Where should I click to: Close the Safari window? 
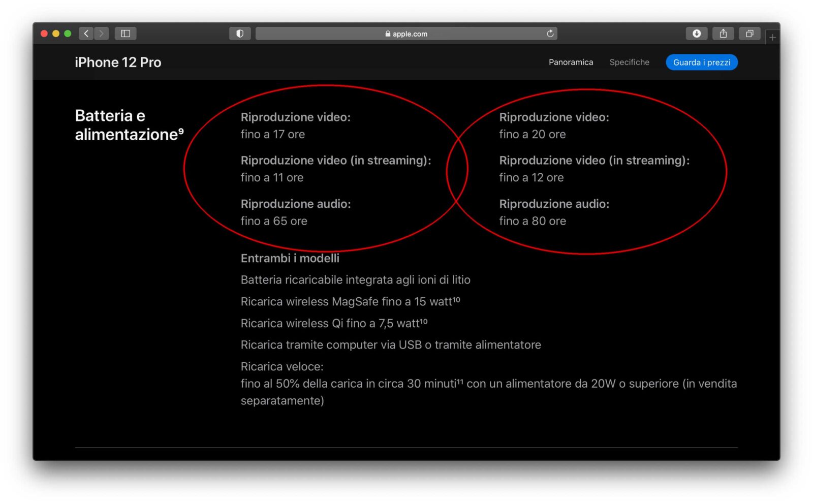pyautogui.click(x=44, y=34)
